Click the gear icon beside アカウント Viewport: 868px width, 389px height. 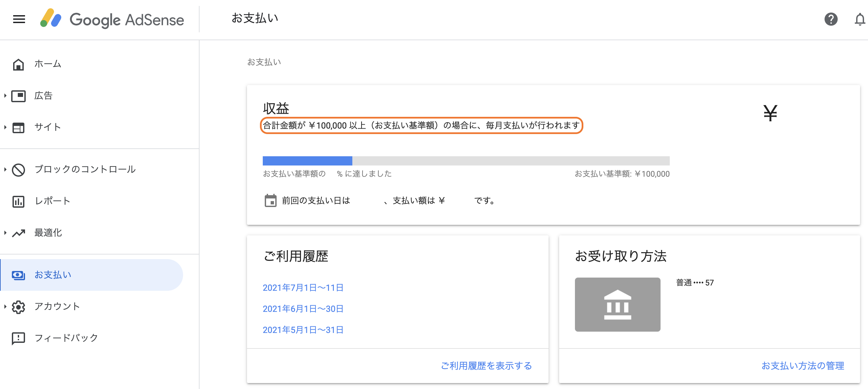coord(18,307)
